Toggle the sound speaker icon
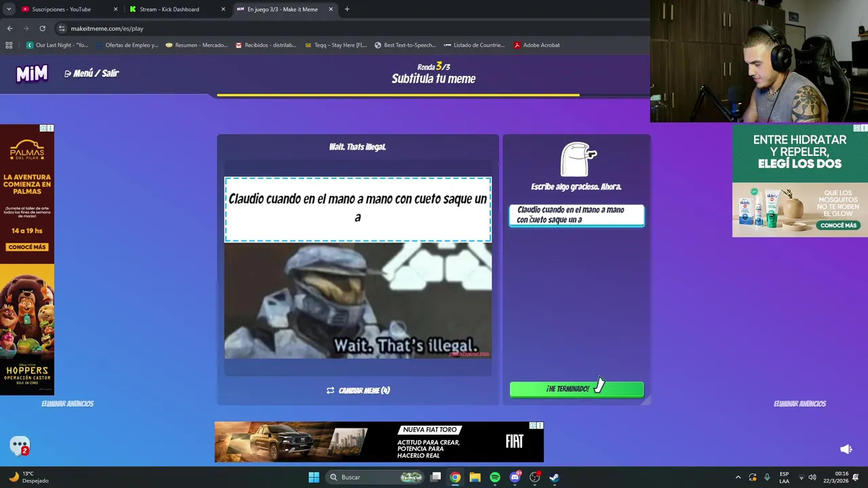This screenshot has height=488, width=868. 846,449
